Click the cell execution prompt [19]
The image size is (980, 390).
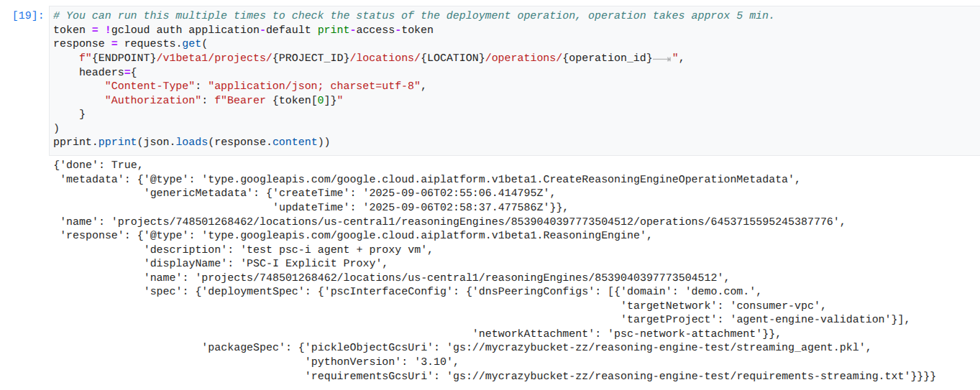click(x=28, y=15)
